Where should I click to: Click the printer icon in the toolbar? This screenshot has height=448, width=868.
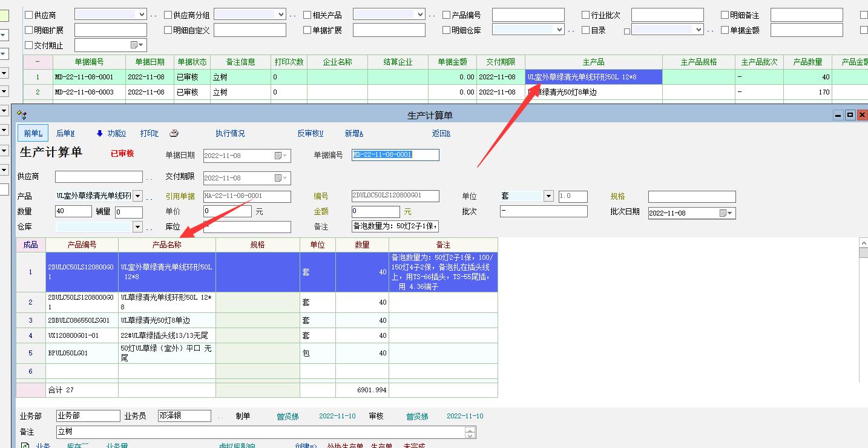point(174,133)
